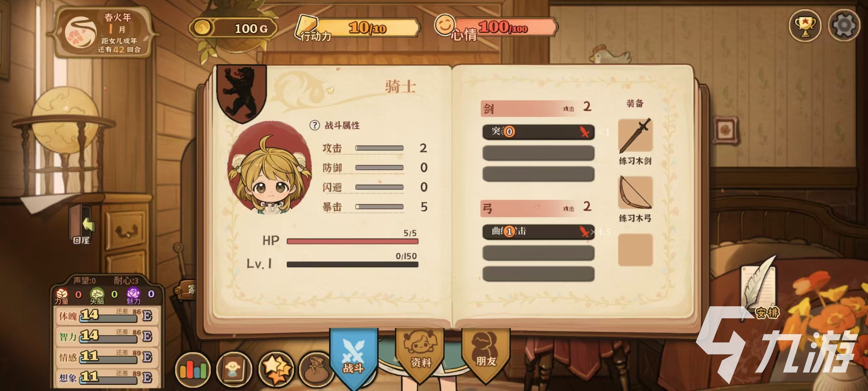The height and width of the screenshot is (391, 868).
Task: Select the bow skill bar with badge 1
Action: pos(538,232)
